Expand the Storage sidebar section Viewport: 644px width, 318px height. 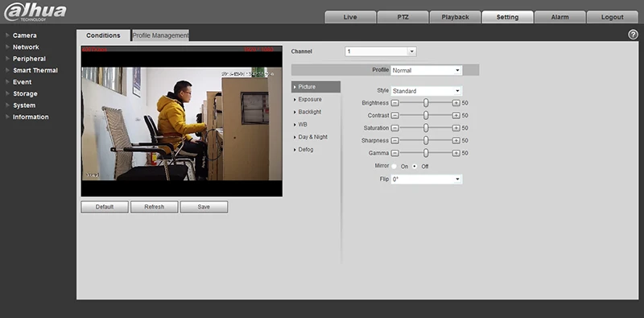[25, 93]
